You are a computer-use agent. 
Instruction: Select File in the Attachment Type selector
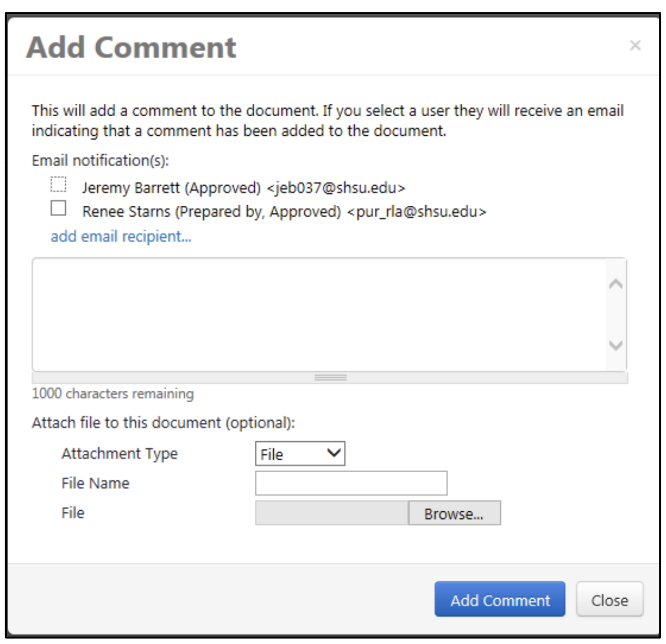pyautogui.click(x=300, y=453)
